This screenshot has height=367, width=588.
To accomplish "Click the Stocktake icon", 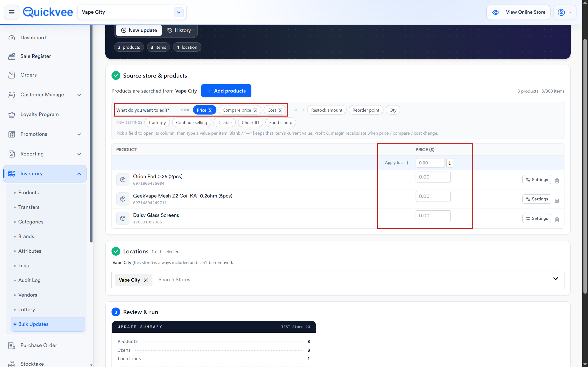I will click(x=12, y=364).
